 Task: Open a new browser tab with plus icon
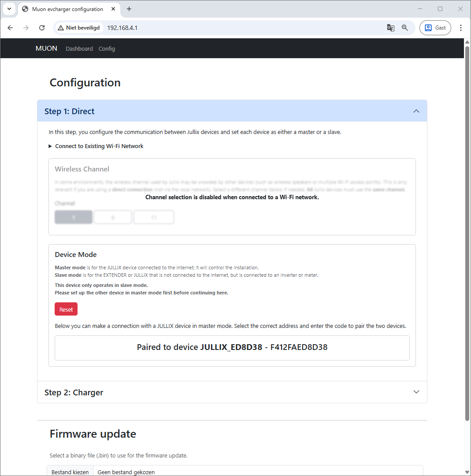[x=129, y=9]
